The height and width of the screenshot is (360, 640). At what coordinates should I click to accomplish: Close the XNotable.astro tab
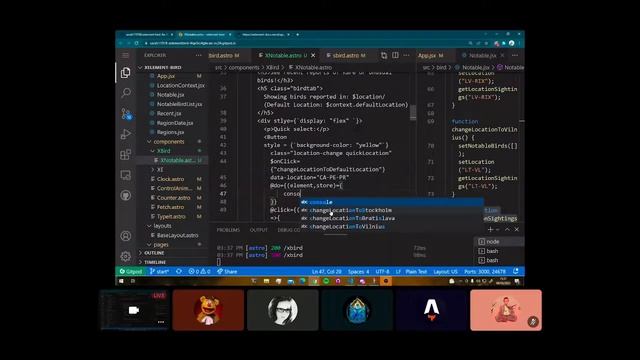(313, 55)
